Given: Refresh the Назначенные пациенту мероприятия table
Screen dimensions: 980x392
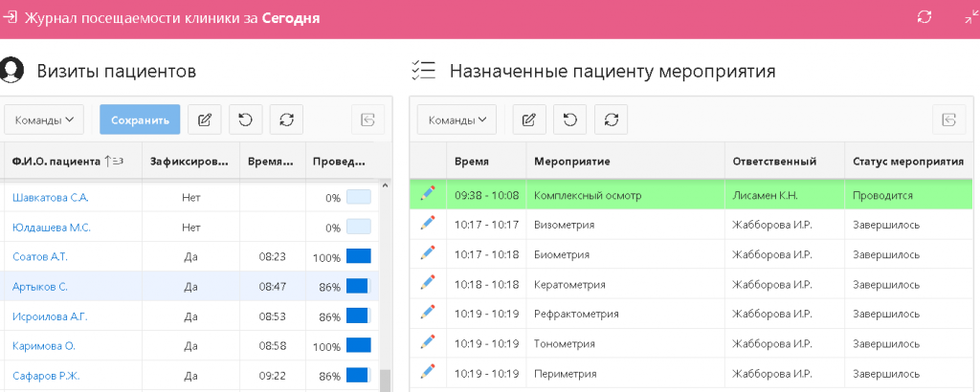Looking at the screenshot, I should point(611,120).
